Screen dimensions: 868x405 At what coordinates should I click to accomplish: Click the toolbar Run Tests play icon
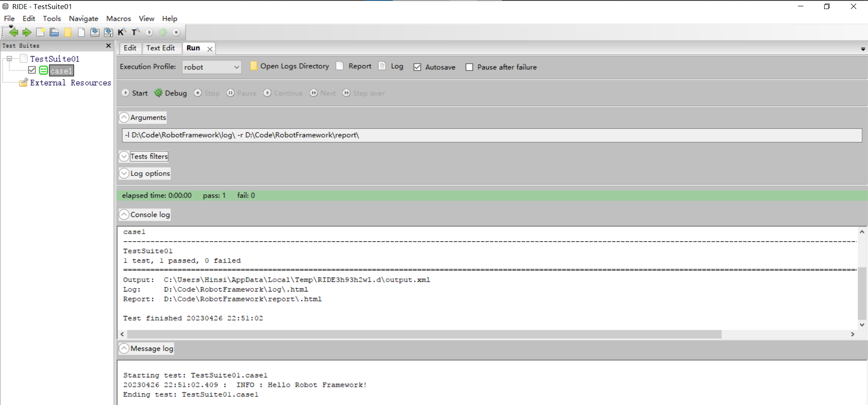point(149,32)
